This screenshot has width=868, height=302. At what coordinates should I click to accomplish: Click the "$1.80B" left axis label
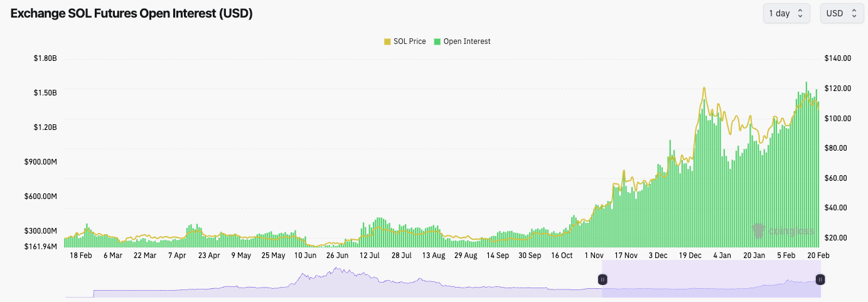point(45,58)
